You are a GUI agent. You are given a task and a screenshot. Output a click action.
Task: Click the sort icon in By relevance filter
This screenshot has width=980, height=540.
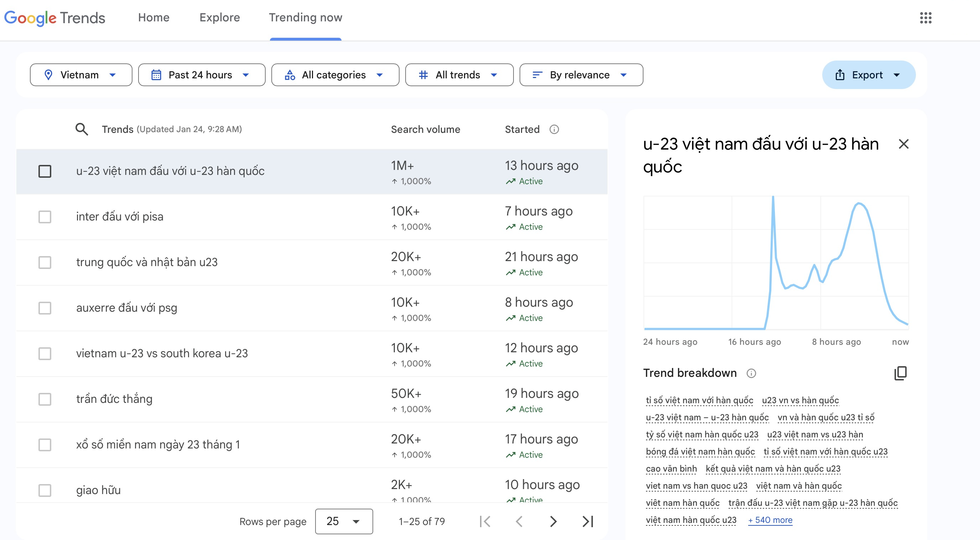click(537, 75)
